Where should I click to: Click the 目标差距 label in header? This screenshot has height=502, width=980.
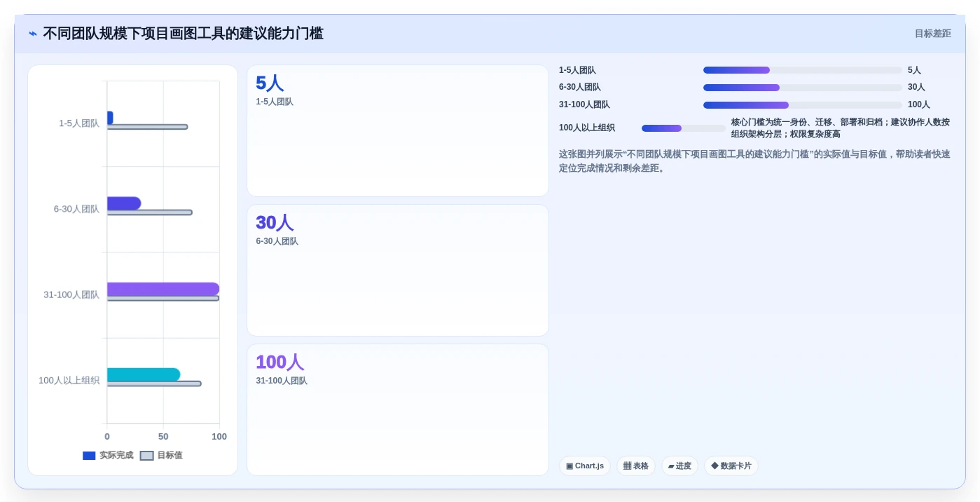(x=932, y=34)
